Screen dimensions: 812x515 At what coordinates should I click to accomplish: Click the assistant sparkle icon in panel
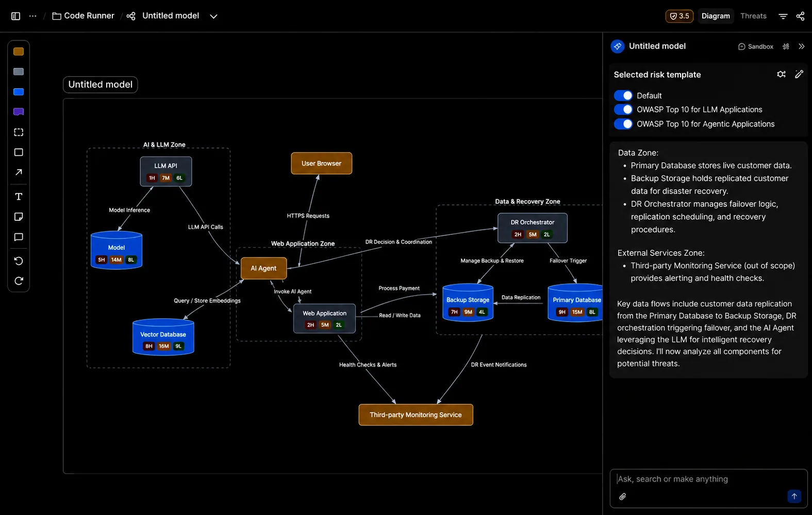(x=618, y=46)
